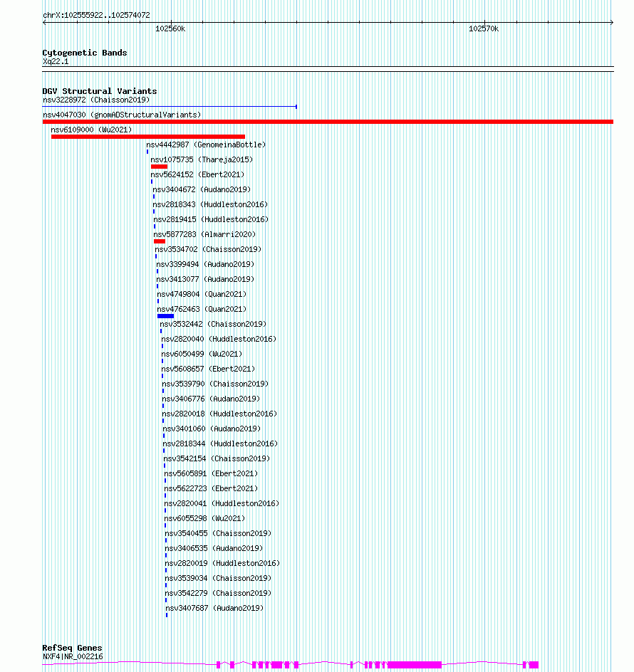Click the 102560k ruler position label
634x672 pixels.
(x=170, y=28)
